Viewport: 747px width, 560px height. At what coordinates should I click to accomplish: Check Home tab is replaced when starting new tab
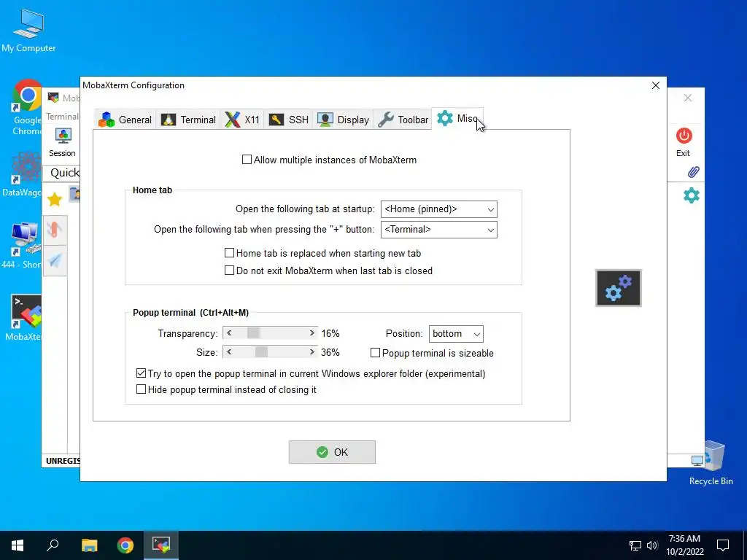point(229,253)
